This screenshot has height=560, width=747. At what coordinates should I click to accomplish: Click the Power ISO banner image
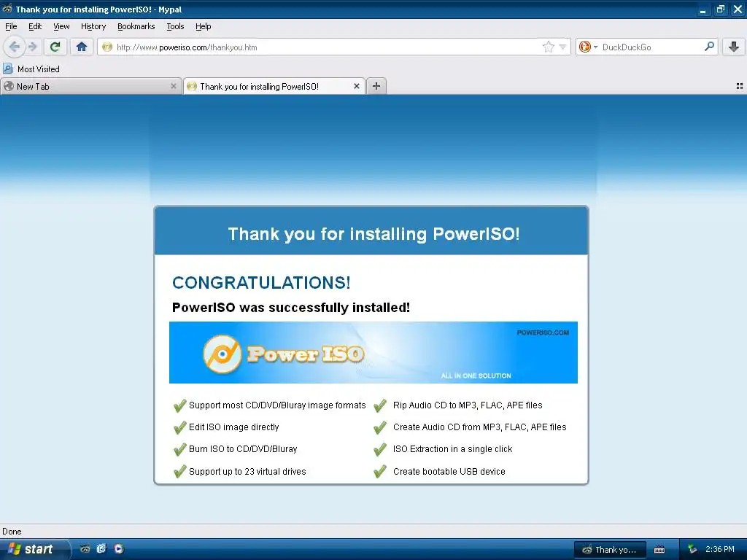(373, 352)
